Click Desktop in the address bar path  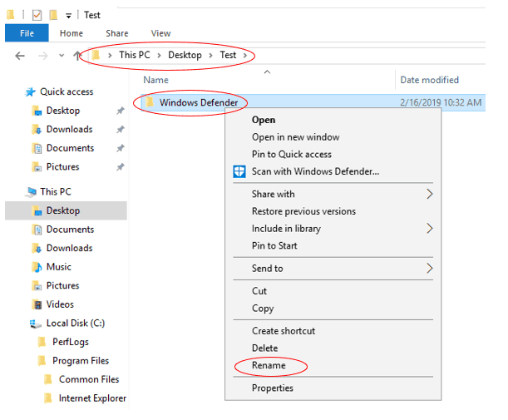pos(185,55)
